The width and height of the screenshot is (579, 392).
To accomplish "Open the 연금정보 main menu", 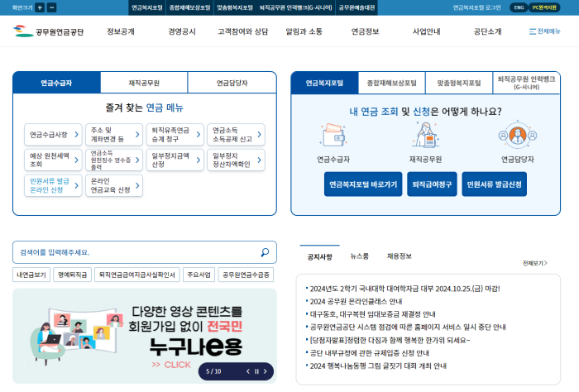I will (x=365, y=31).
